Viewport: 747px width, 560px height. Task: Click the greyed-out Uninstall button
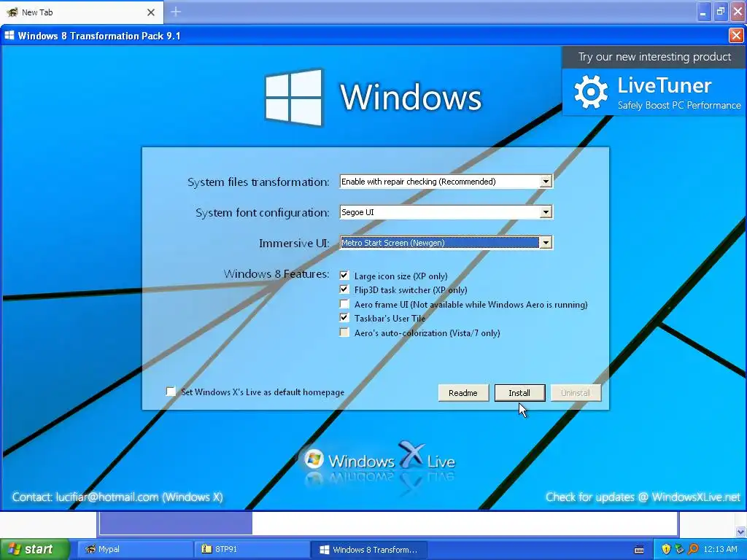tap(576, 393)
